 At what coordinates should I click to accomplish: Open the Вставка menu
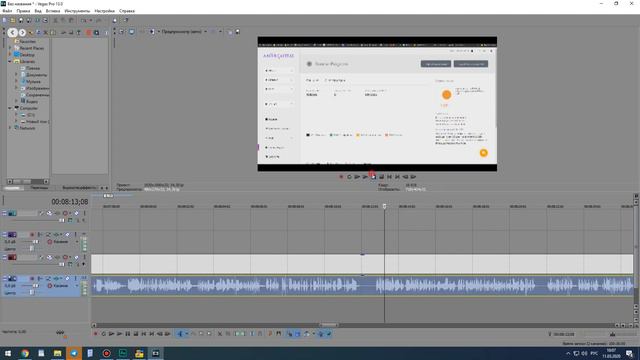[x=53, y=11]
